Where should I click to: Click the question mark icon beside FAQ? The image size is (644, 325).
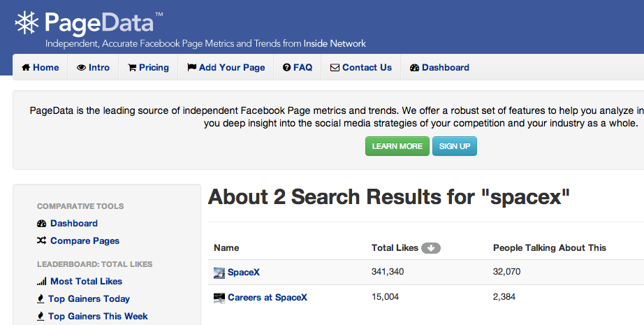click(286, 67)
